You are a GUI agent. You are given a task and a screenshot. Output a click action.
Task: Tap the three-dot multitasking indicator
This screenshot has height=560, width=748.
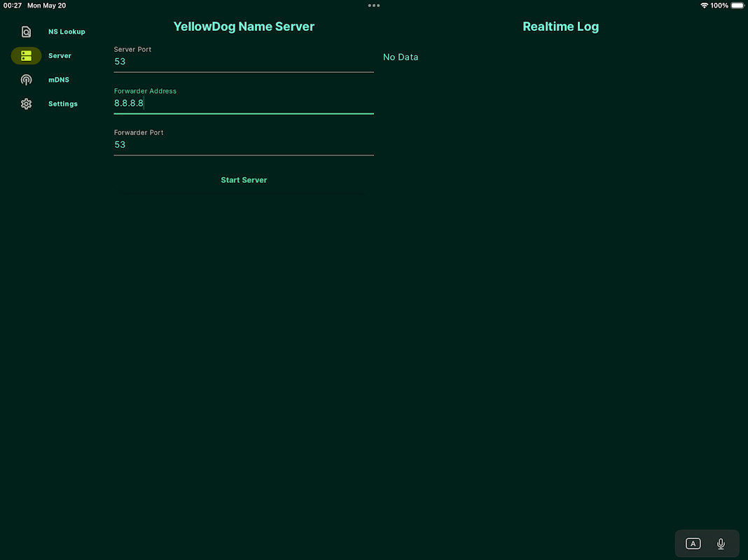[x=374, y=6]
